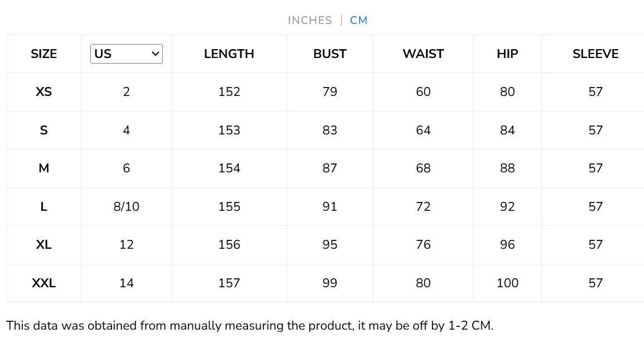Click the HIP column header
The image size is (644, 338).
[x=507, y=54]
